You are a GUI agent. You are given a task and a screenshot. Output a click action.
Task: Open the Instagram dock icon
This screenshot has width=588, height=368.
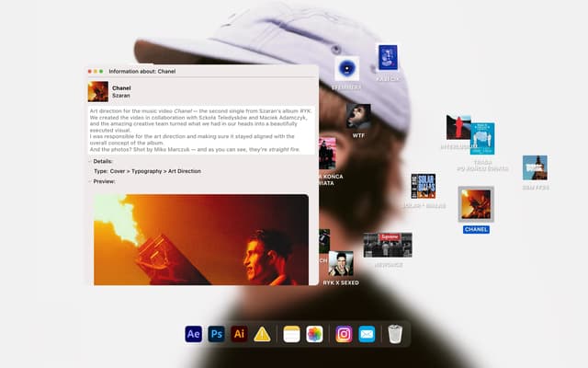click(344, 334)
